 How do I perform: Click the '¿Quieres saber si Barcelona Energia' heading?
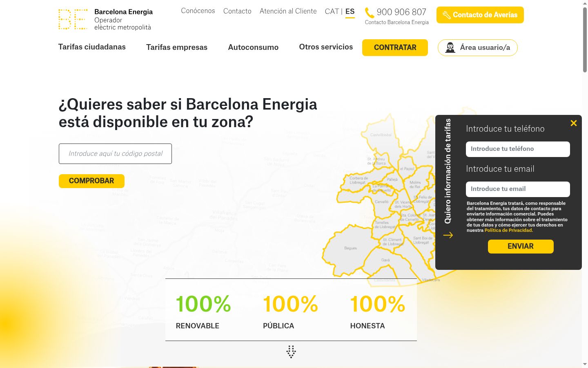(188, 113)
